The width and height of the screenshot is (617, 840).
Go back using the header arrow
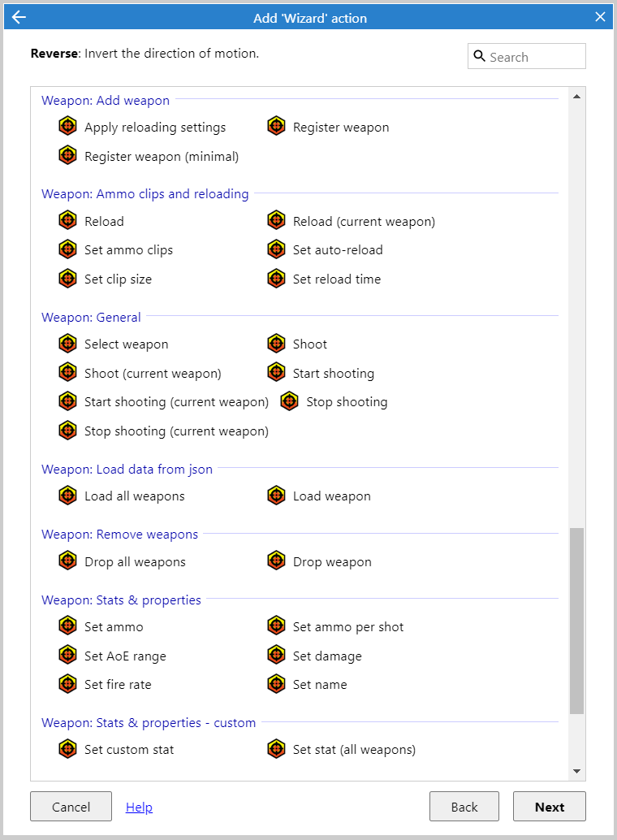point(19,17)
